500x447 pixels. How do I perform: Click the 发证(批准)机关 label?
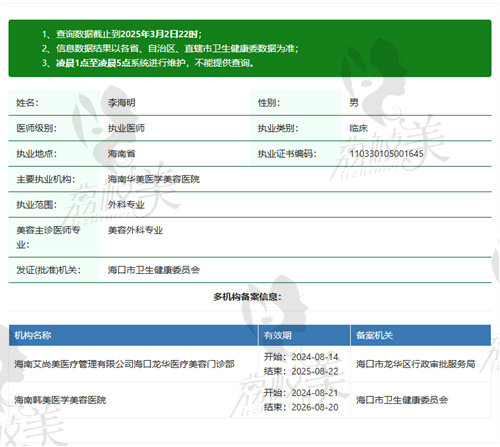click(x=48, y=270)
